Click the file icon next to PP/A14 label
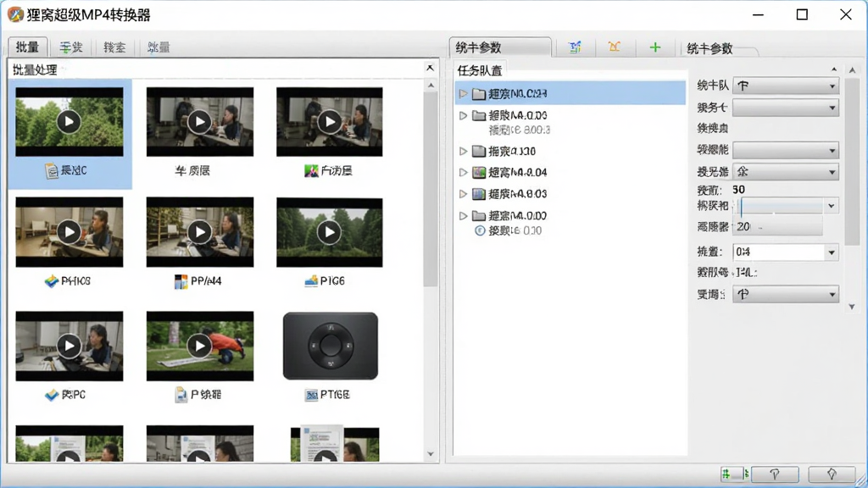 coord(181,281)
